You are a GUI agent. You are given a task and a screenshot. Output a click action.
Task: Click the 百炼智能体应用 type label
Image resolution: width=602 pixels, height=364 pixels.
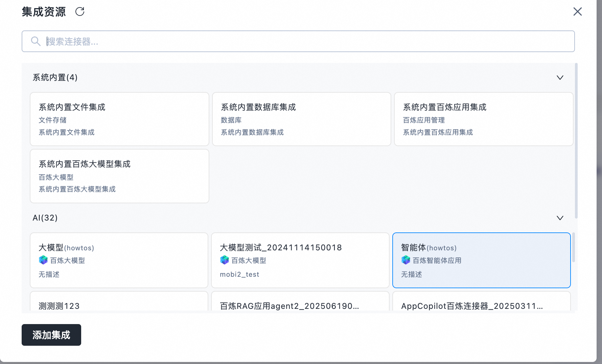tap(437, 260)
